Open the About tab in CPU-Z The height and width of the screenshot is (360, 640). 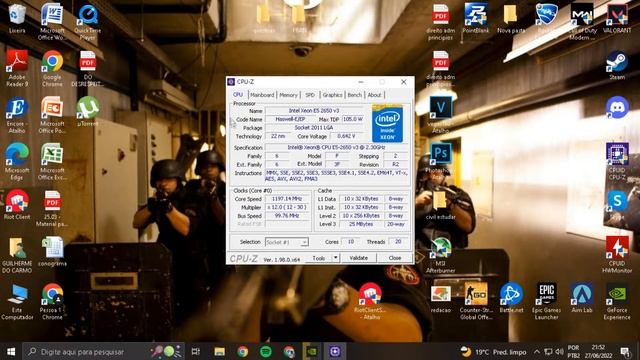(374, 95)
